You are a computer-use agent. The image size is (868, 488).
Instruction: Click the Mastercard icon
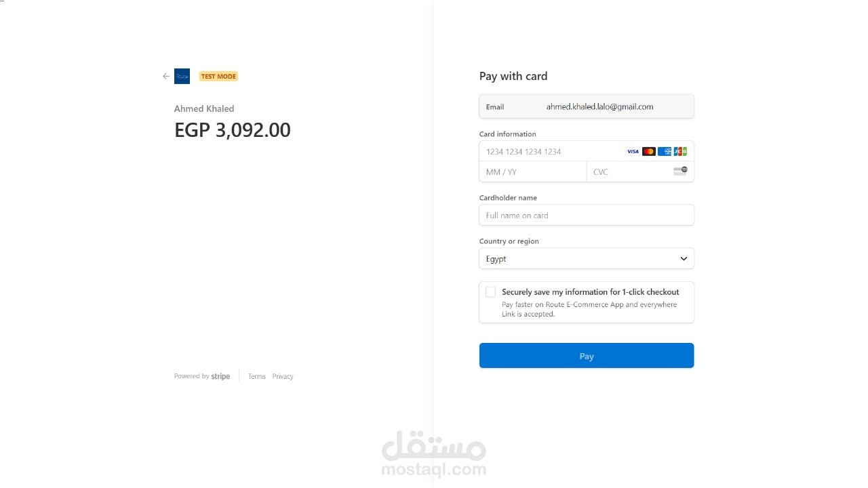(649, 152)
